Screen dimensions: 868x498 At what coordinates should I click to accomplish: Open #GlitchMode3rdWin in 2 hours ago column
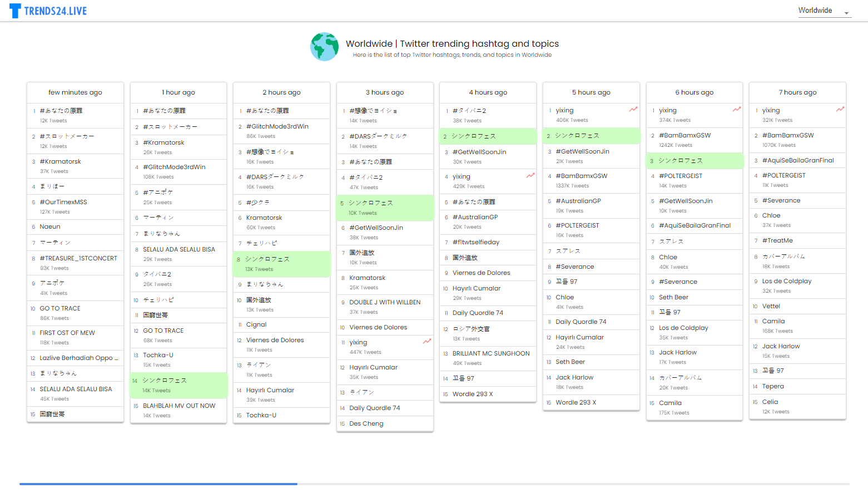(x=277, y=126)
